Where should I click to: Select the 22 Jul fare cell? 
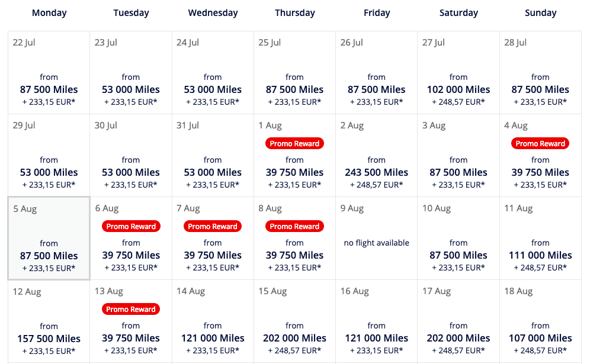(x=49, y=72)
